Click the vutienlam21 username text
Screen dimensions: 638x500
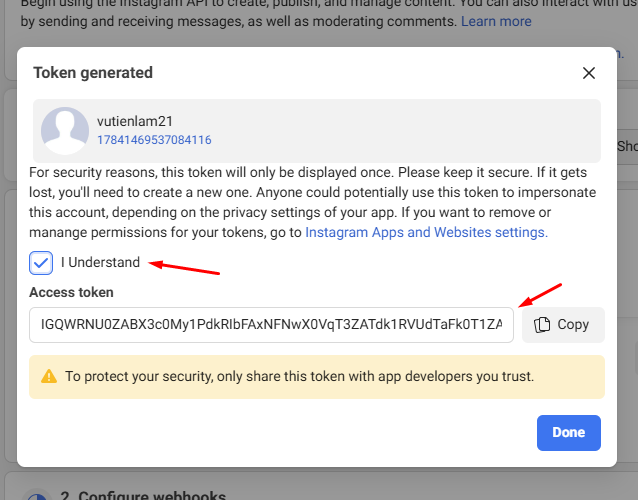pos(135,121)
